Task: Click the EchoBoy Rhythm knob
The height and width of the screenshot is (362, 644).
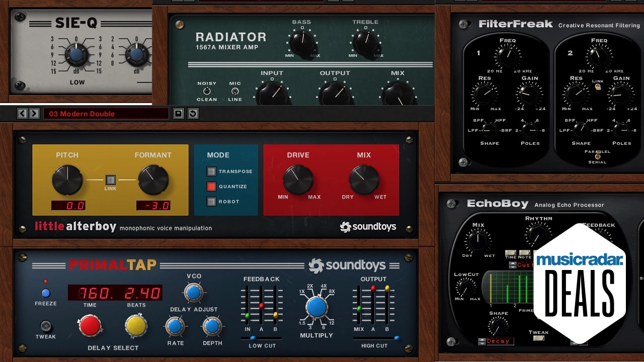Action: click(538, 235)
